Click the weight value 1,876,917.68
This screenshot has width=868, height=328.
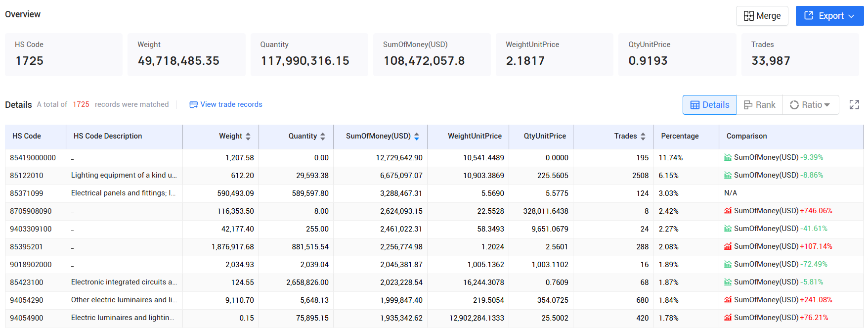coord(233,247)
